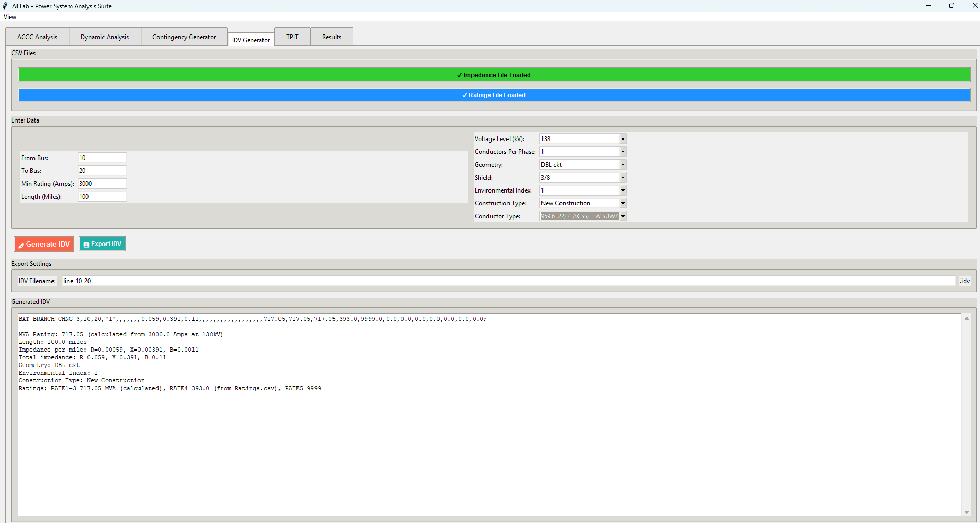Go to the Contingency Generator tab

point(184,37)
